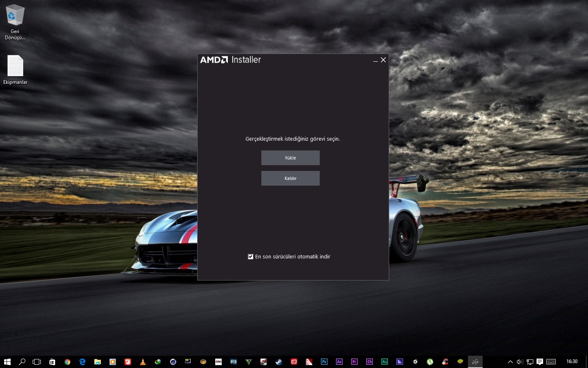Viewport: 588px width, 368px height.
Task: Click the Kaldır button in AMD Installer
Action: click(290, 178)
